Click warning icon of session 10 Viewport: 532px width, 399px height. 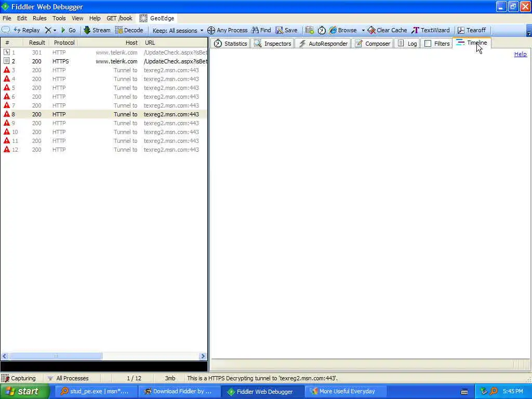[x=6, y=132]
